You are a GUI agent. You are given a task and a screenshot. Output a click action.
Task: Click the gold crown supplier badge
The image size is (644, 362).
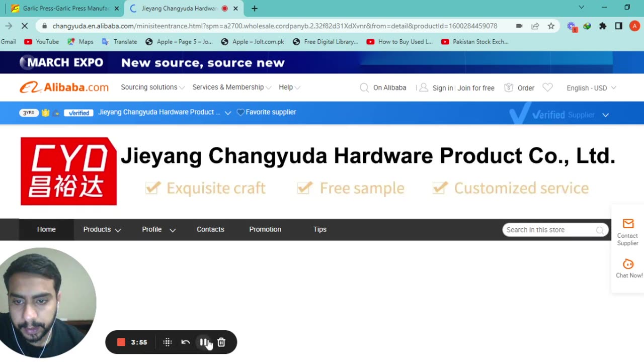[x=46, y=113]
